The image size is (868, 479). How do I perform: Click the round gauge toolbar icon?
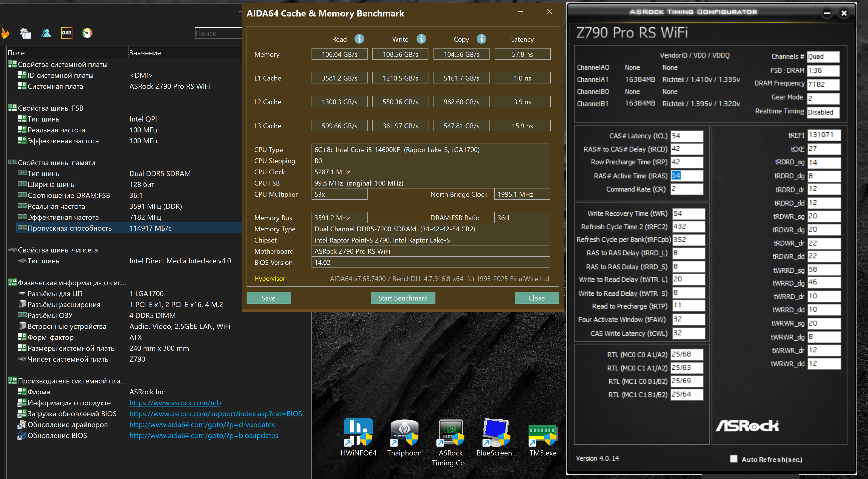[x=87, y=33]
